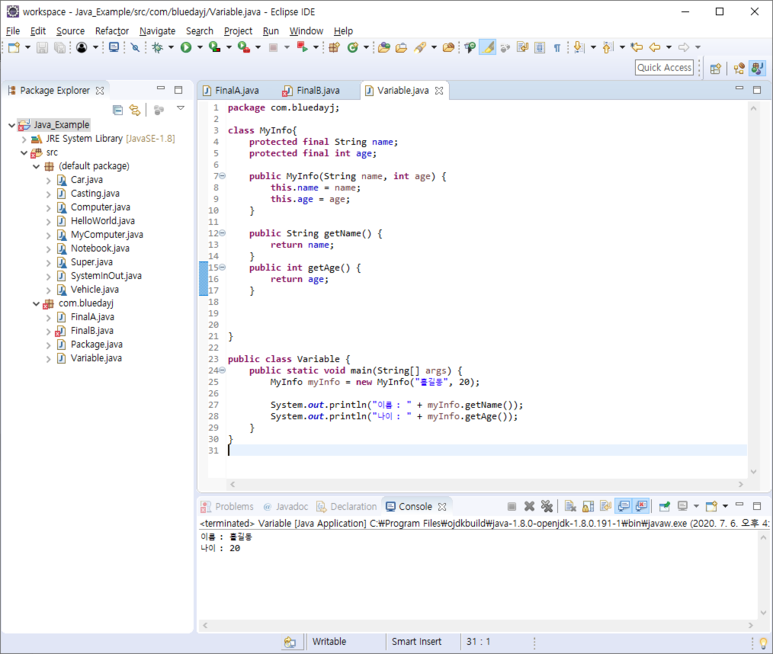773x654 pixels.
Task: Switch to Declaration view tab
Action: coord(347,507)
